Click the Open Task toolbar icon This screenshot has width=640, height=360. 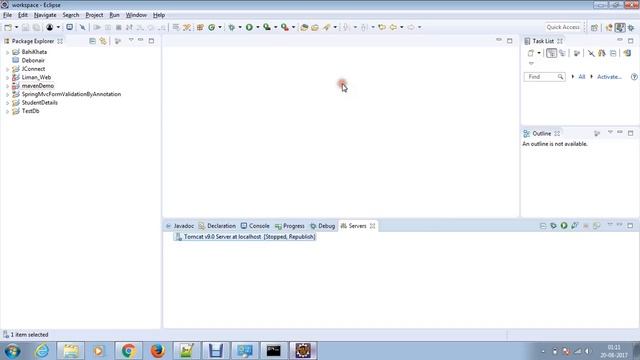point(315,27)
